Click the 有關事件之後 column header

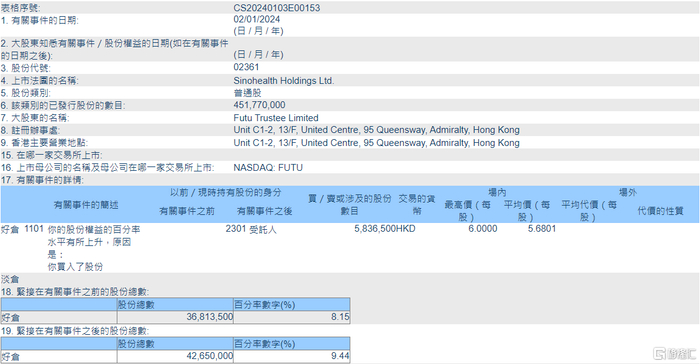click(264, 211)
